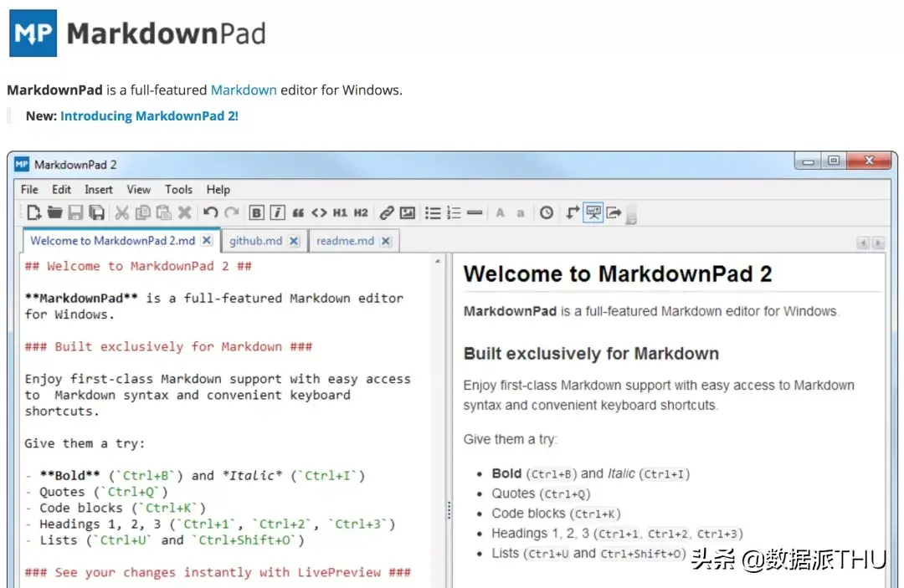Click the '## Welcome to MarkdownPad 2 ##' editor line
904x588 pixels.
pyautogui.click(x=138, y=266)
